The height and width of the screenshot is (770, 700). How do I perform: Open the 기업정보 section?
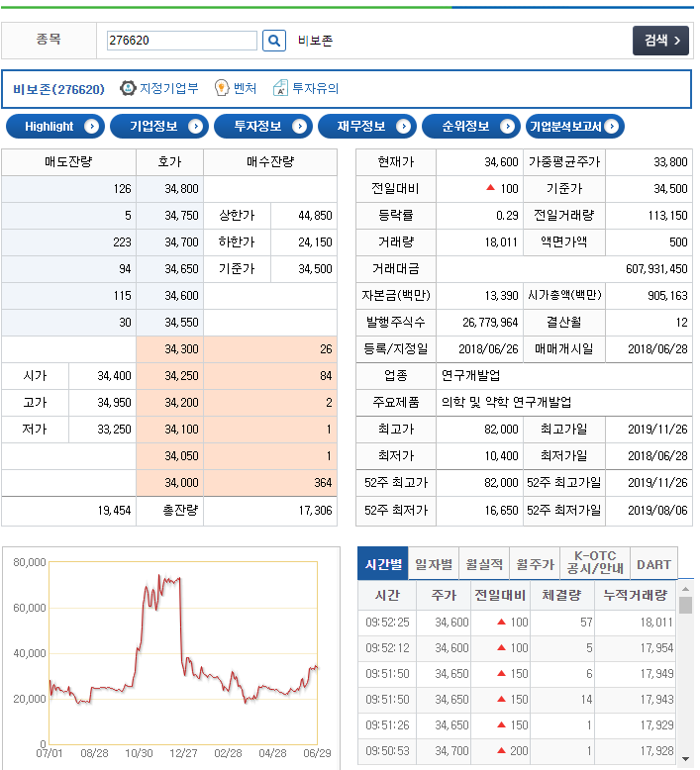[x=159, y=127]
